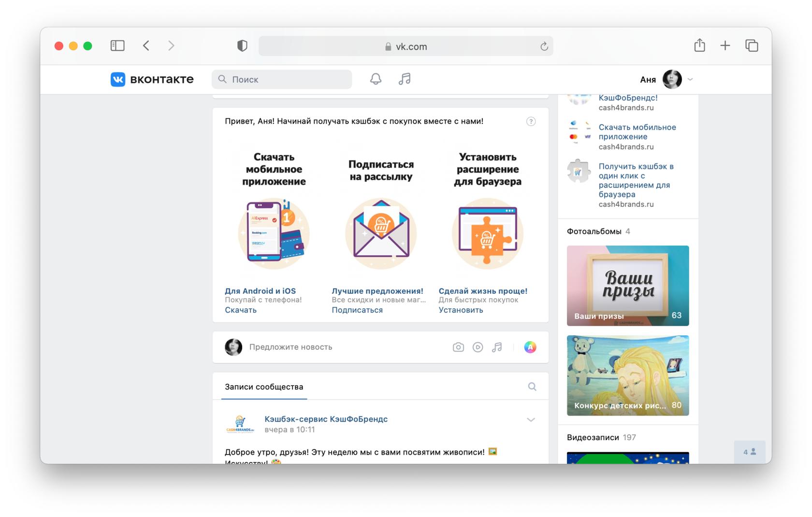Viewport: 812px width, 517px height.
Task: Expand post options chevron for КэшФоБрендс post
Action: tap(531, 420)
